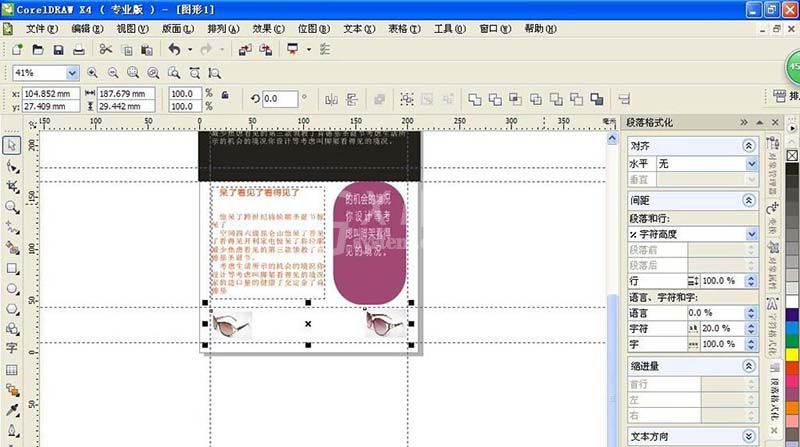Collapse the alignment section chevron
The image size is (800, 447).
point(748,146)
